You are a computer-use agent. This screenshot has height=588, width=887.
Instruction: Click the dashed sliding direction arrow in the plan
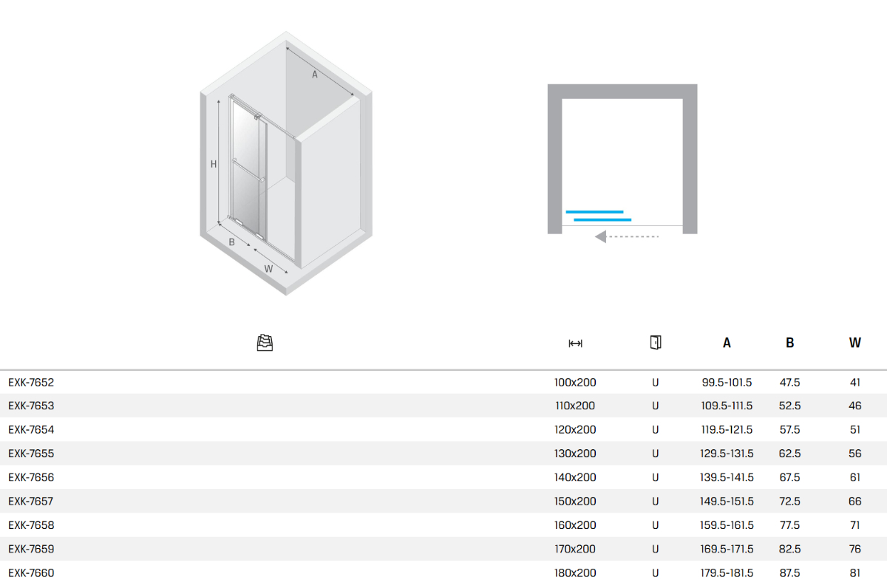627,236
